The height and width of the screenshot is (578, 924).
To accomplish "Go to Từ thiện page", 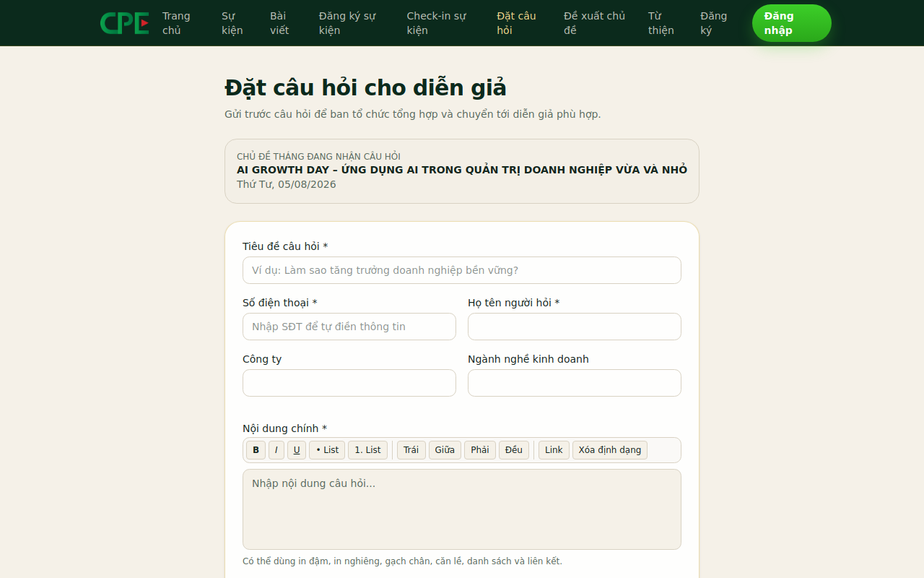I will coord(661,23).
